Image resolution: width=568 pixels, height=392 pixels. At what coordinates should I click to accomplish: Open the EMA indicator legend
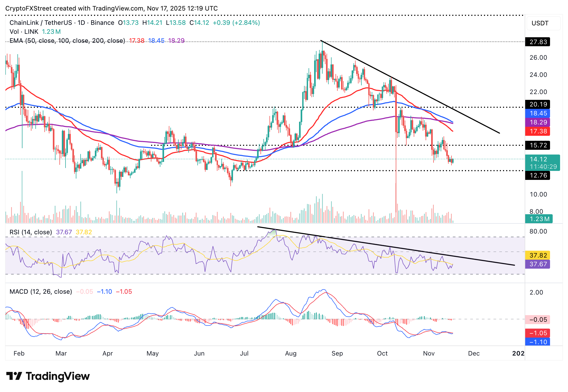(x=67, y=41)
